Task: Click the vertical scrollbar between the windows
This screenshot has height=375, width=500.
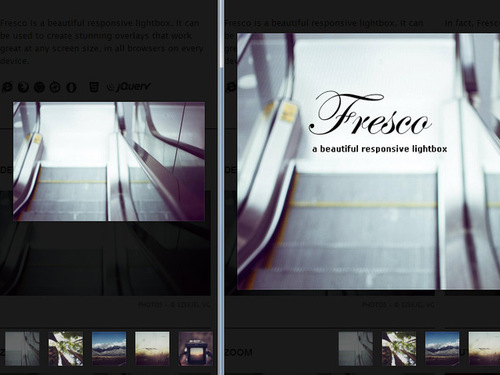Action: pos(221,187)
